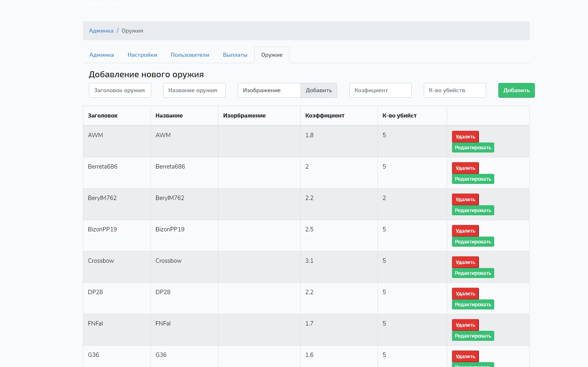Edit the AWM weapon row
This screenshot has height=367, width=588.
coord(473,148)
